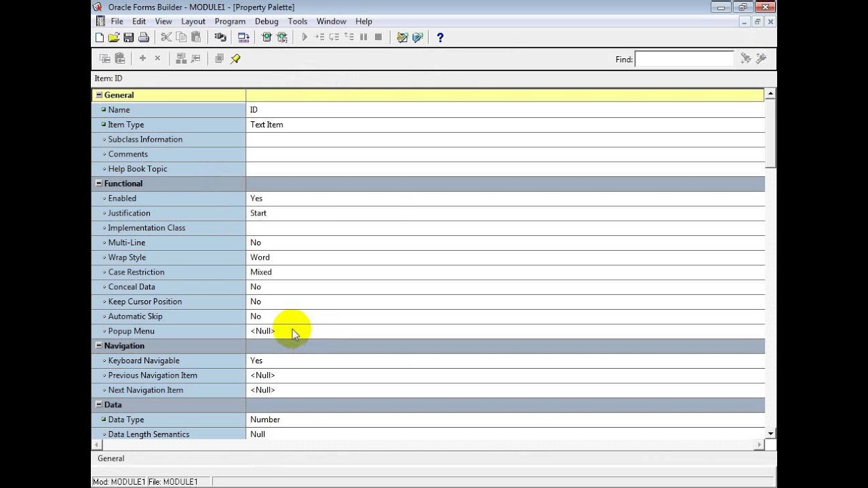Click the Property Class icon
This screenshot has height=488, width=868.
tap(181, 59)
